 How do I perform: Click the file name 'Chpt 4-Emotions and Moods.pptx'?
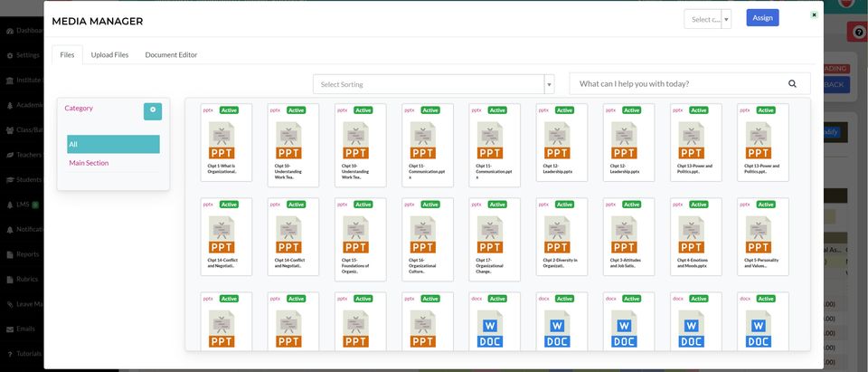click(x=692, y=262)
